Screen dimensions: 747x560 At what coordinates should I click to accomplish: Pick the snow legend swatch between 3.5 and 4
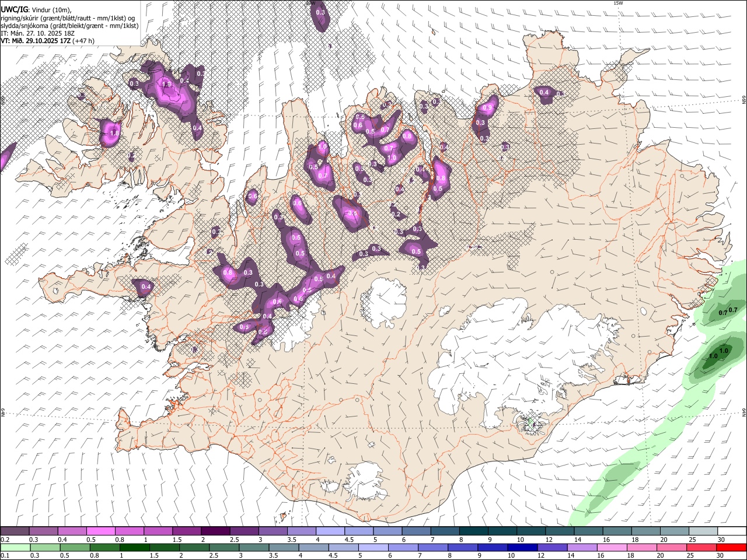tap(301, 531)
